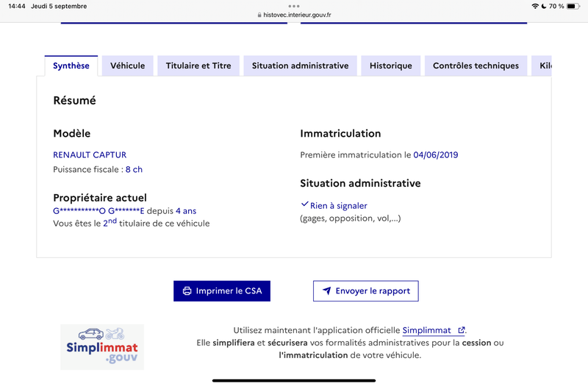588x386 pixels.
Task: Open the partially visible Kil tab
Action: point(542,65)
